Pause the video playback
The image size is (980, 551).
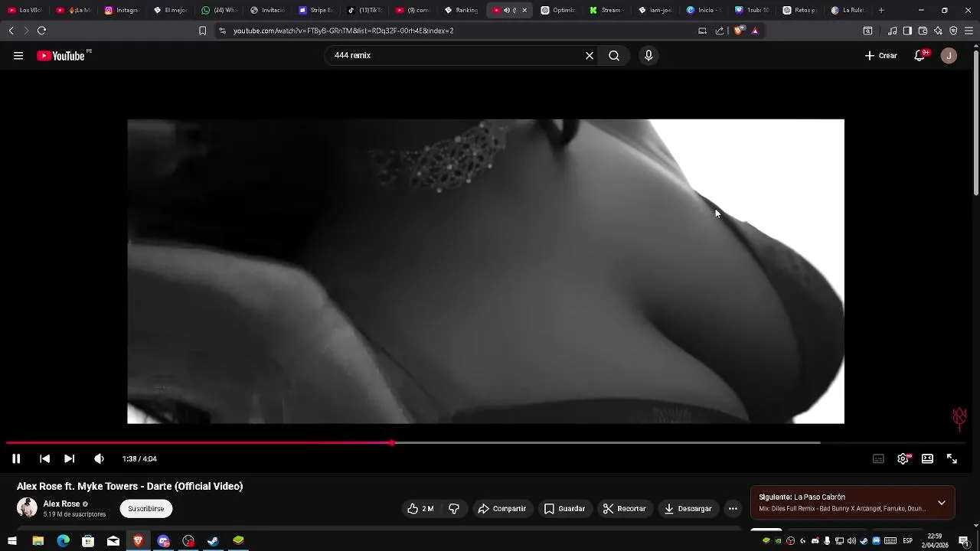coord(16,458)
